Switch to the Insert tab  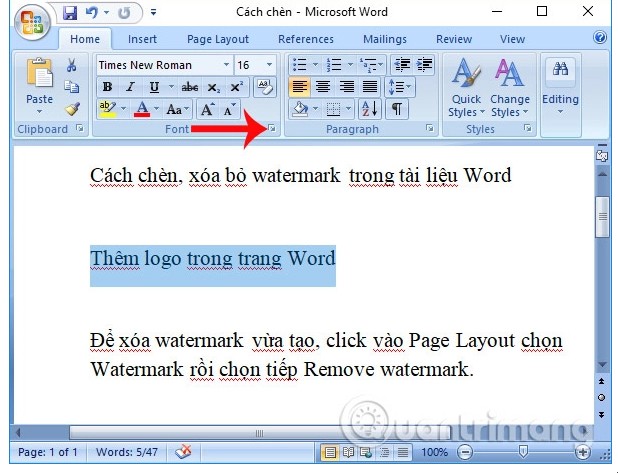[x=142, y=39]
